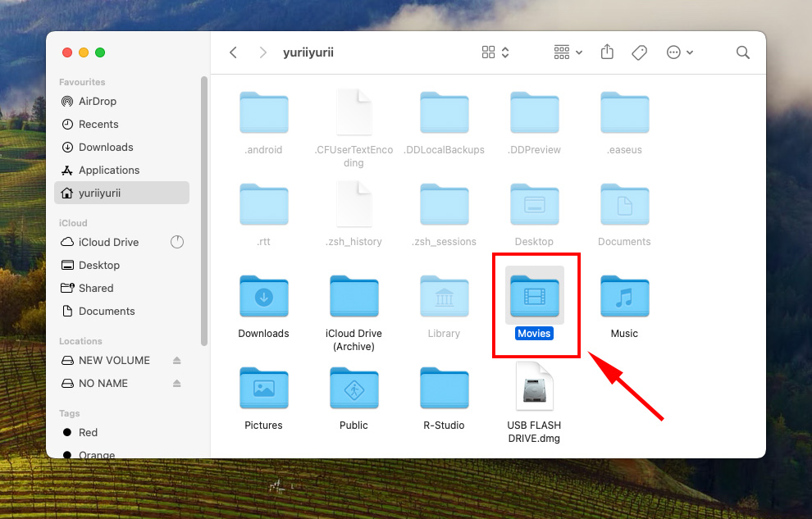Eject the NO NAME volume

(175, 383)
